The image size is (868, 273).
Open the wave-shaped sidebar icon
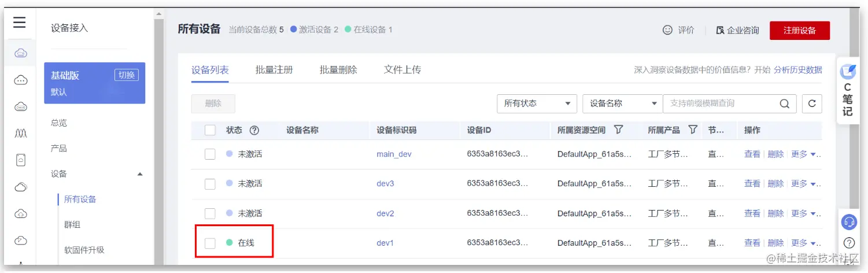[21, 134]
